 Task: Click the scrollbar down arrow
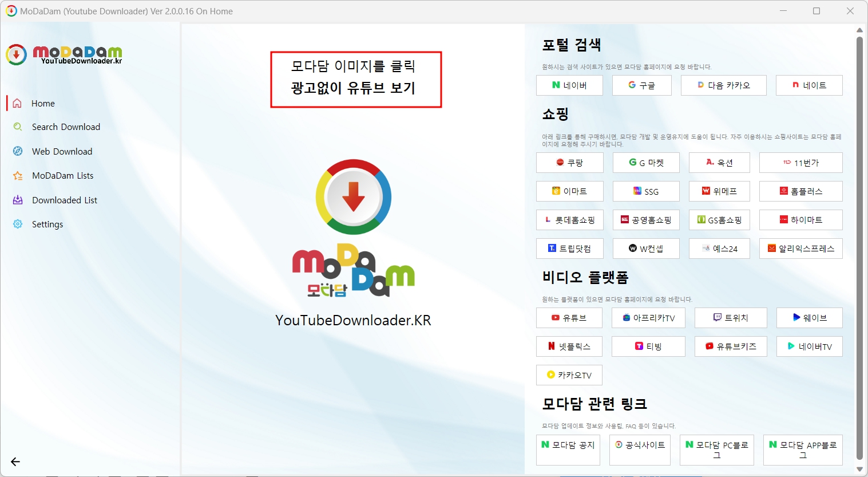coord(859,469)
